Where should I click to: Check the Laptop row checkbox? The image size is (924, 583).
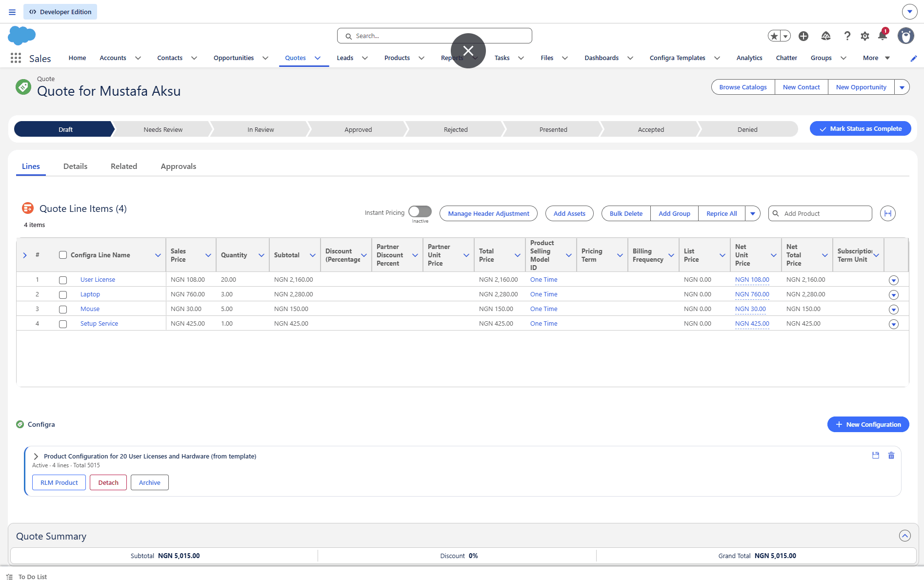pyautogui.click(x=63, y=295)
